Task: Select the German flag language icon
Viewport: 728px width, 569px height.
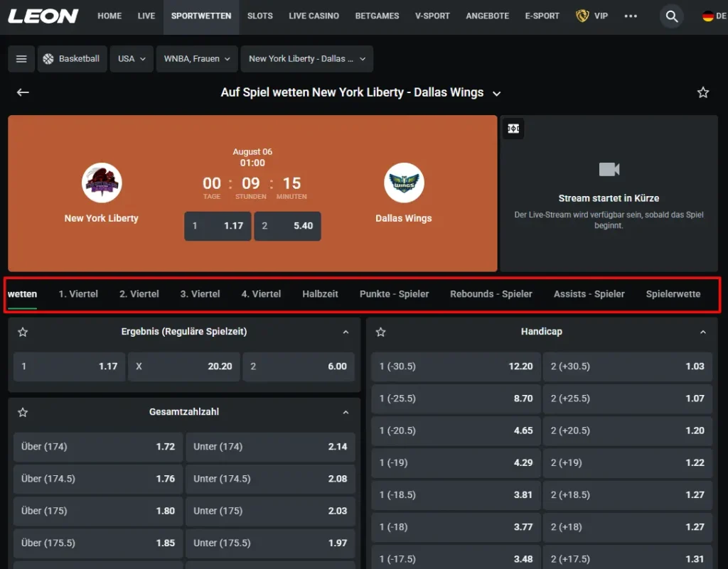Action: [x=707, y=16]
